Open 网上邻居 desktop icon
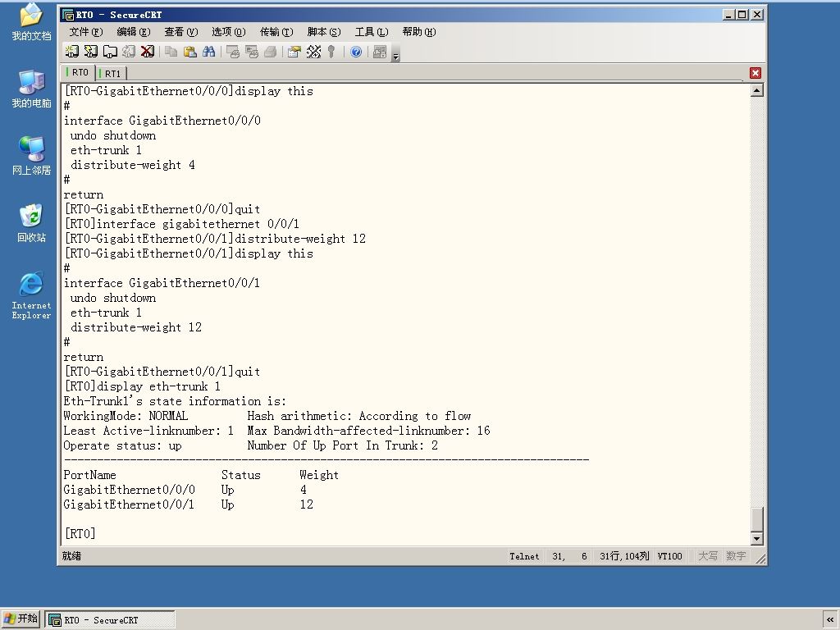 pos(31,156)
